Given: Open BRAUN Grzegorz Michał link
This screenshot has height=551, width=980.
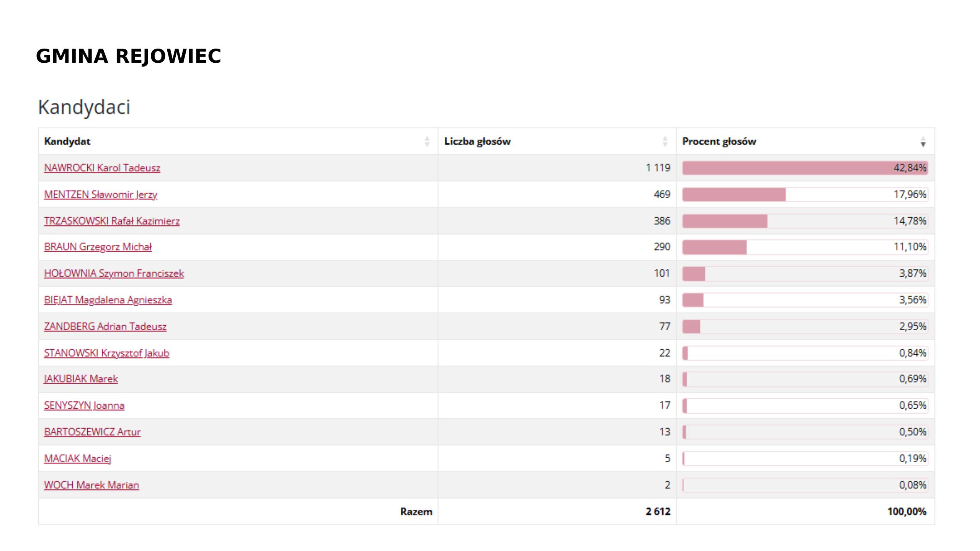Looking at the screenshot, I should point(98,247).
